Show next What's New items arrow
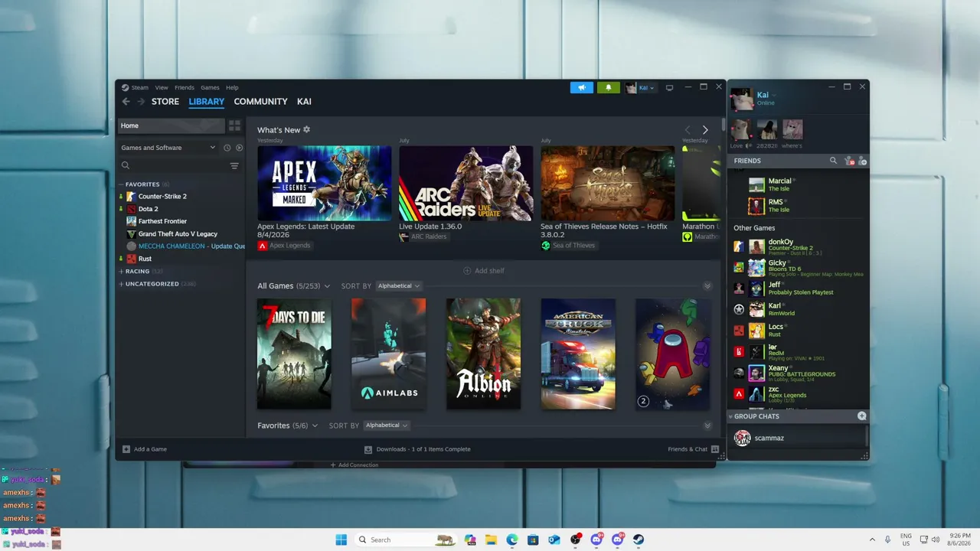 point(705,130)
